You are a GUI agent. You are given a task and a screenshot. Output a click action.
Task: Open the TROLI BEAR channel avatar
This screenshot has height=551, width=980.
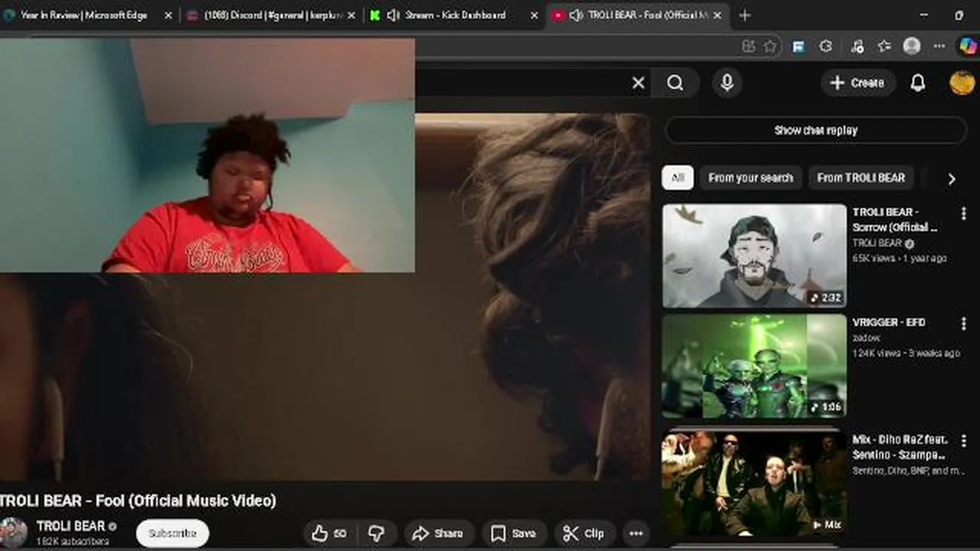pyautogui.click(x=13, y=533)
